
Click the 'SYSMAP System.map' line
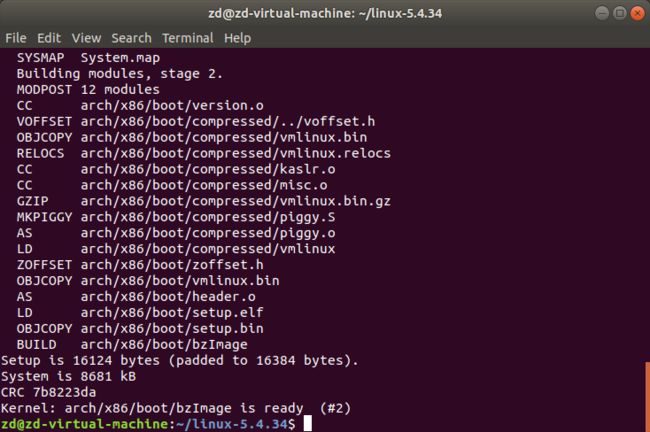pos(88,58)
